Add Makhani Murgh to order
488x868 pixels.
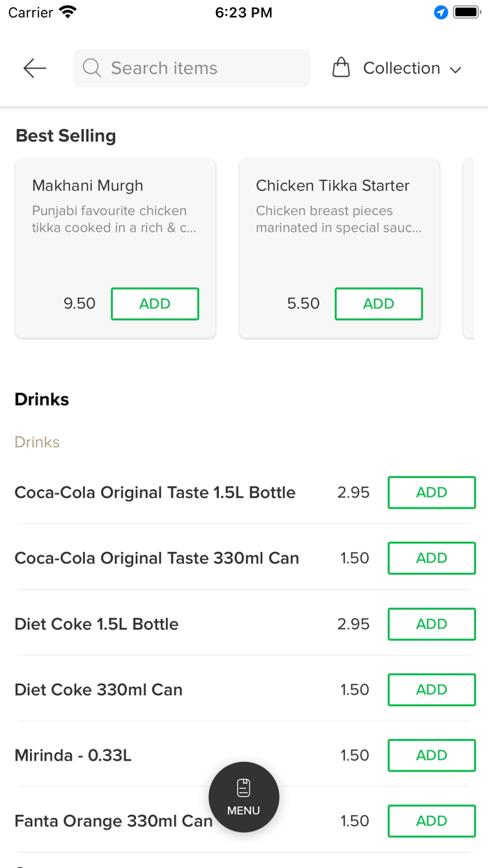[155, 304]
